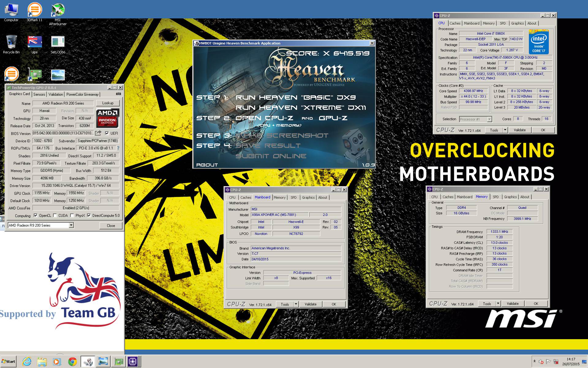Click the GPU-Z BIOS export share icon
588x368 pixels.
[98, 133]
